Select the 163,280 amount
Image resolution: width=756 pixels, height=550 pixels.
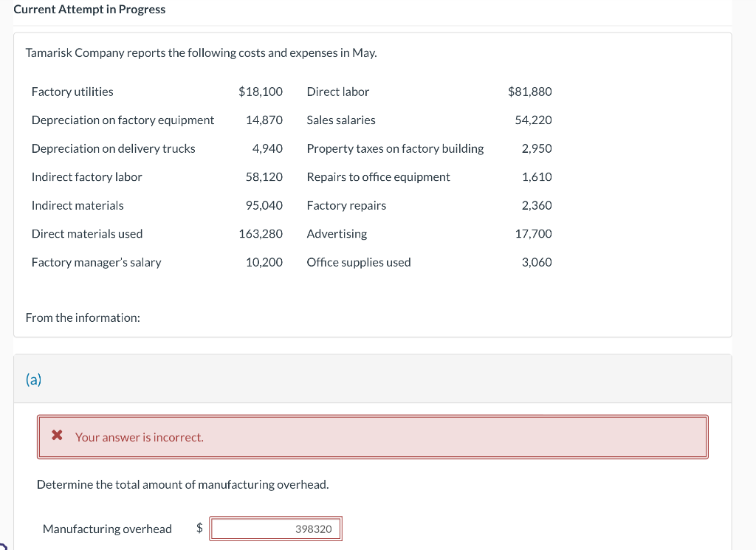click(261, 234)
